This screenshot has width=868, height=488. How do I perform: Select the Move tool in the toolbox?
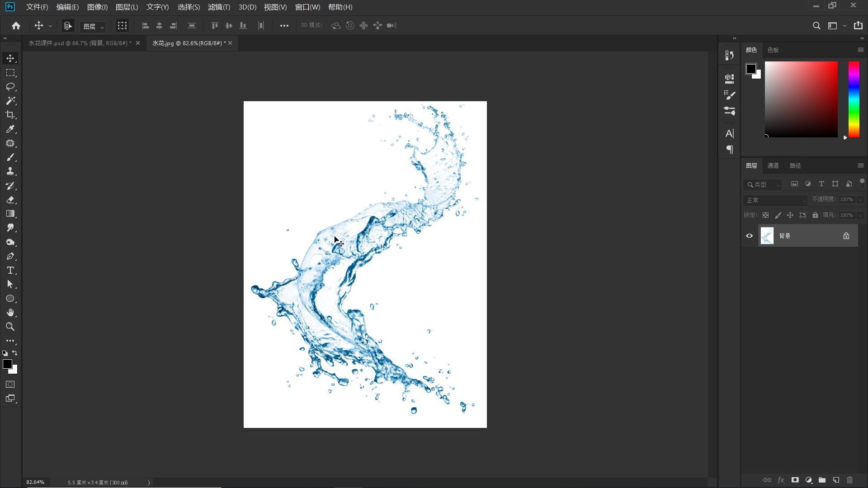click(10, 58)
